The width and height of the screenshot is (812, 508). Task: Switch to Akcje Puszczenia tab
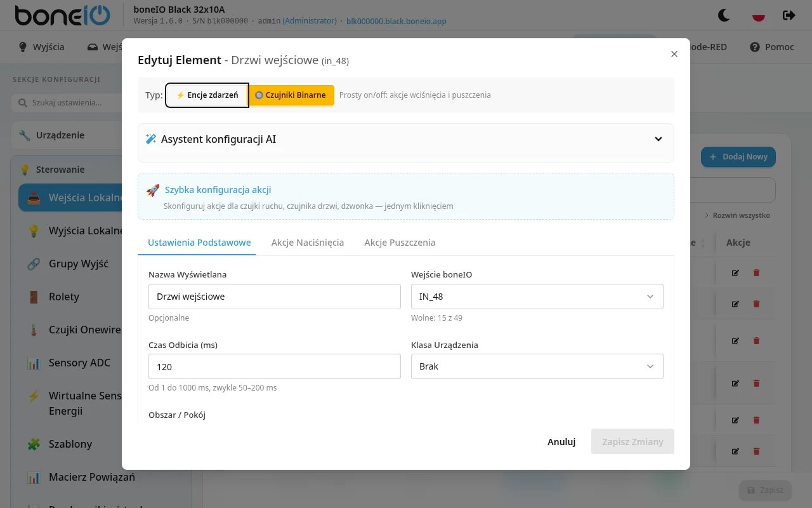pos(400,243)
